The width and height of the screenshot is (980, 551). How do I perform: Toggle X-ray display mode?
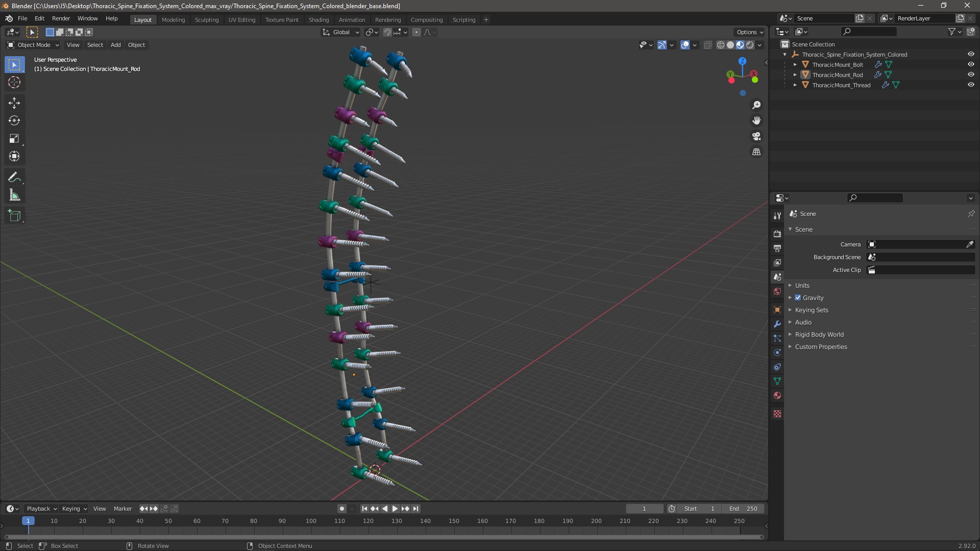pos(707,45)
